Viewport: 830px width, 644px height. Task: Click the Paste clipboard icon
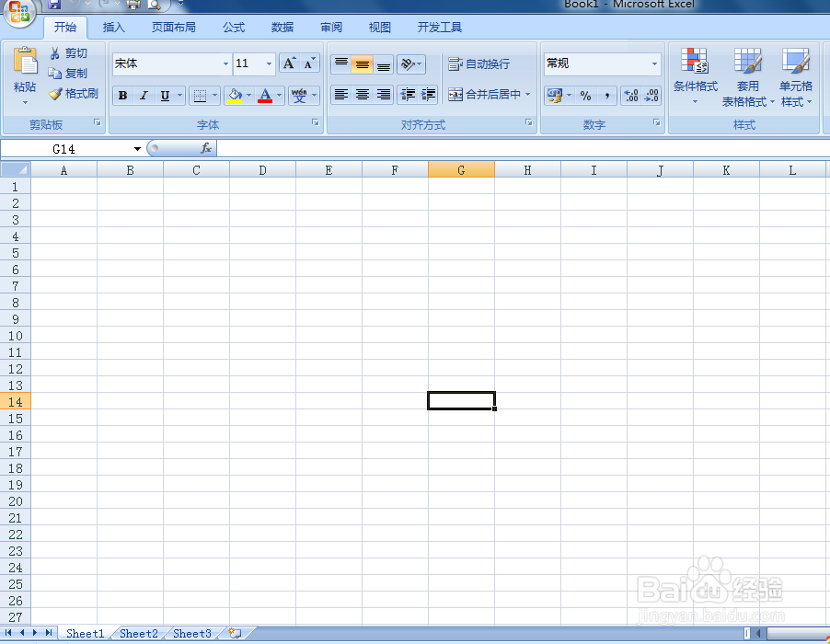(25, 63)
